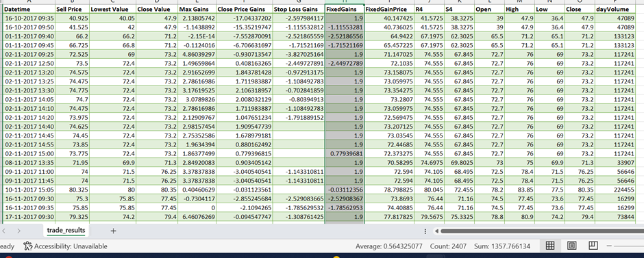Select the Sell Price header cell
Image resolution: width=644 pixels, height=258 pixels.
click(72, 9)
